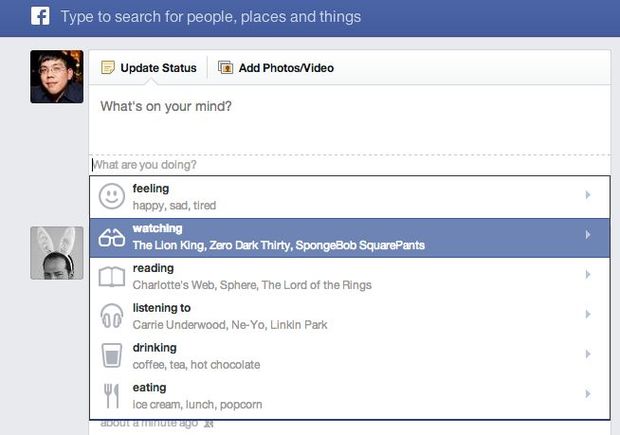The height and width of the screenshot is (435, 620).
Task: Expand the watching submenu arrow
Action: (588, 235)
